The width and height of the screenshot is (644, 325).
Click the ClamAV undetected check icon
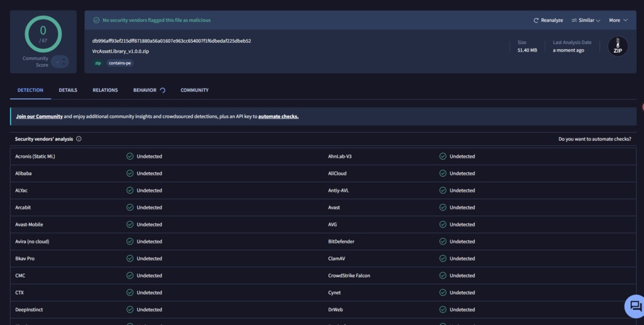pyautogui.click(x=443, y=258)
